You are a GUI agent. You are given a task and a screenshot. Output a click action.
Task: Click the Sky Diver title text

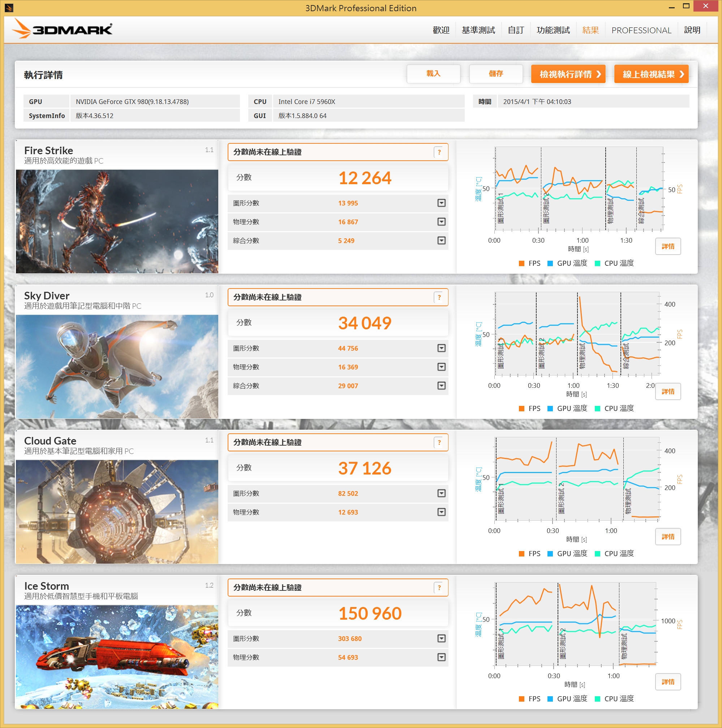point(47,296)
